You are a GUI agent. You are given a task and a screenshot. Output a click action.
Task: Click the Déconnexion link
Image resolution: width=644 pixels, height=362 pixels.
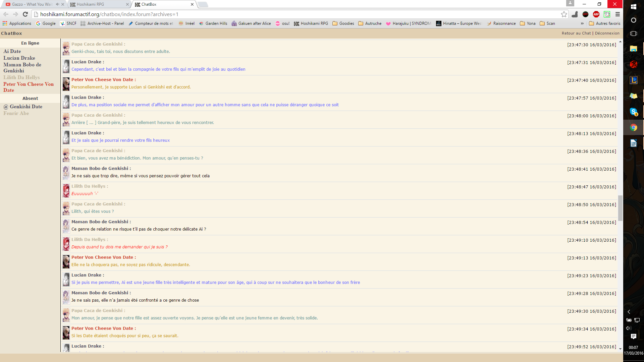click(607, 33)
